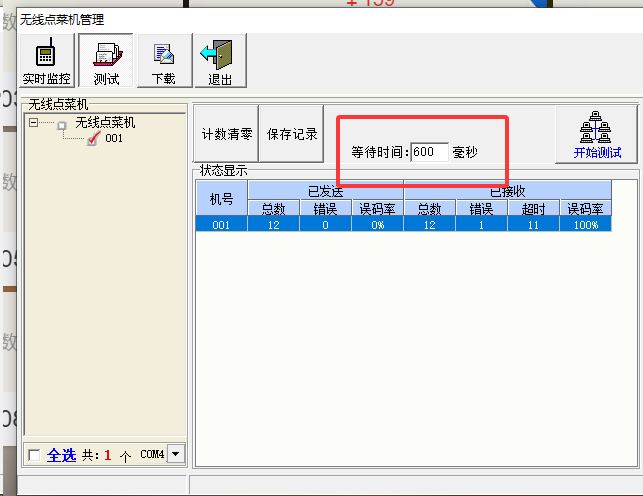The width and height of the screenshot is (643, 496).
Task: Click the 已发送 column group header
Action: (325, 190)
